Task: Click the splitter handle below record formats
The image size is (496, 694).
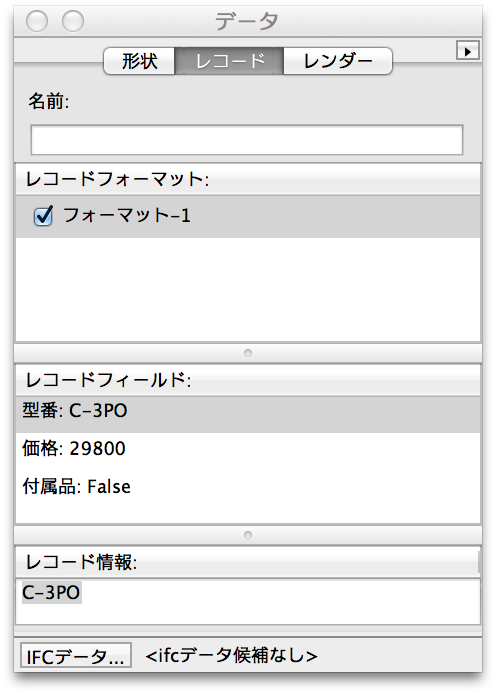Action: (248, 353)
